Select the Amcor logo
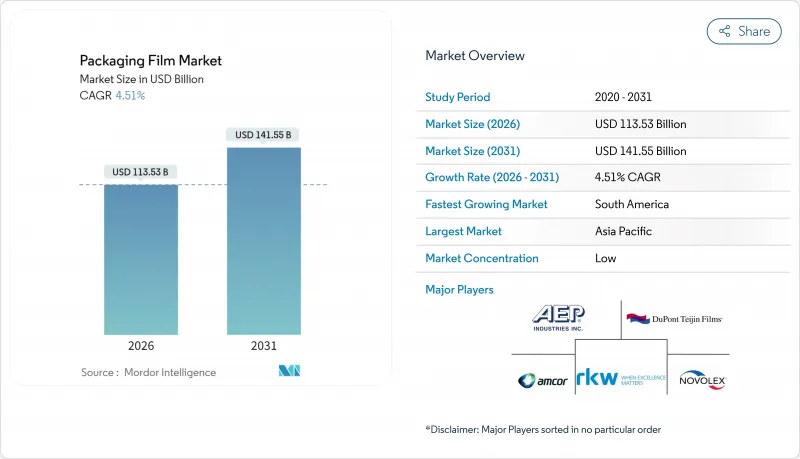 pos(542,380)
